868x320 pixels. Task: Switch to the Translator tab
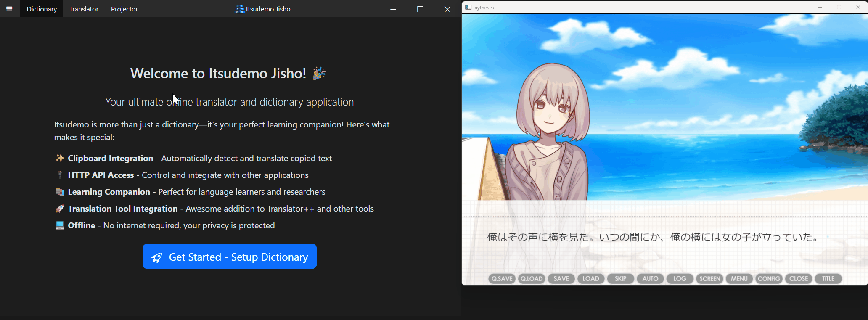[x=84, y=9]
